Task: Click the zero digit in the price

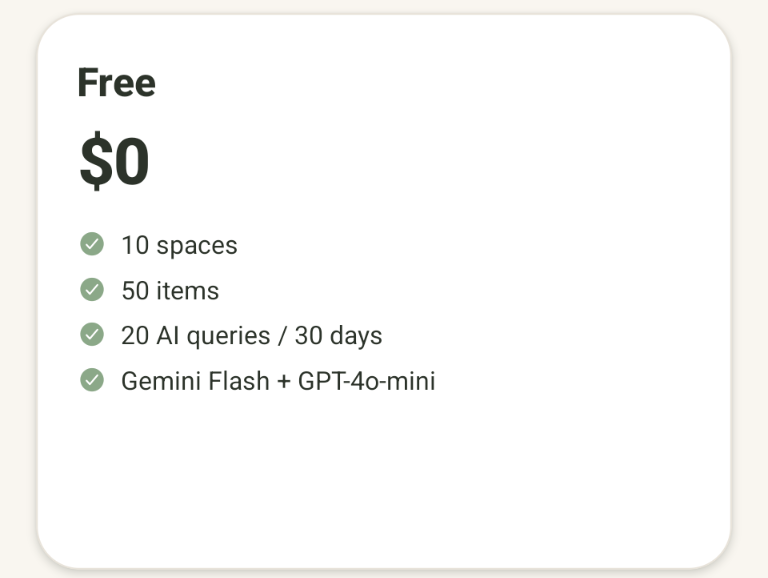Action: tap(130, 162)
